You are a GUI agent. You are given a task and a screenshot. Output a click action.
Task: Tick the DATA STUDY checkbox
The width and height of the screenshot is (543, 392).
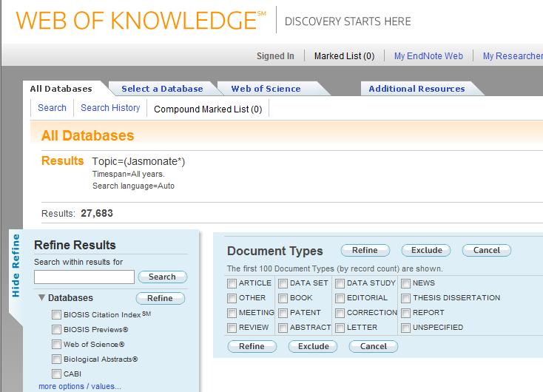click(x=340, y=283)
